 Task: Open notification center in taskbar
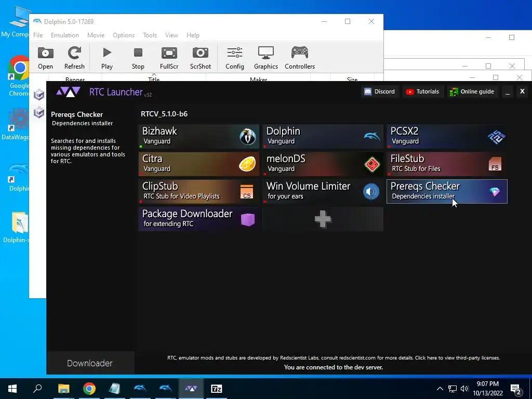tap(516, 389)
